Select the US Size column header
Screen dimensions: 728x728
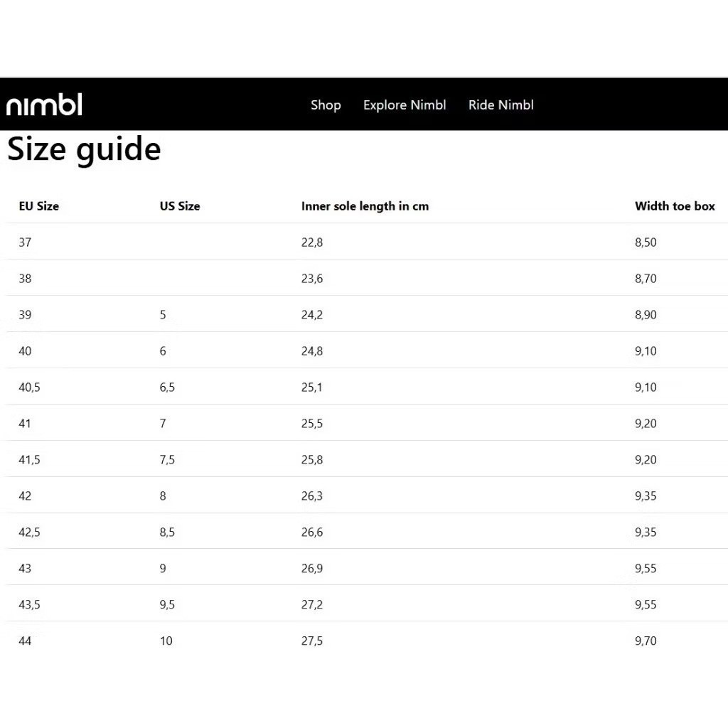click(180, 206)
